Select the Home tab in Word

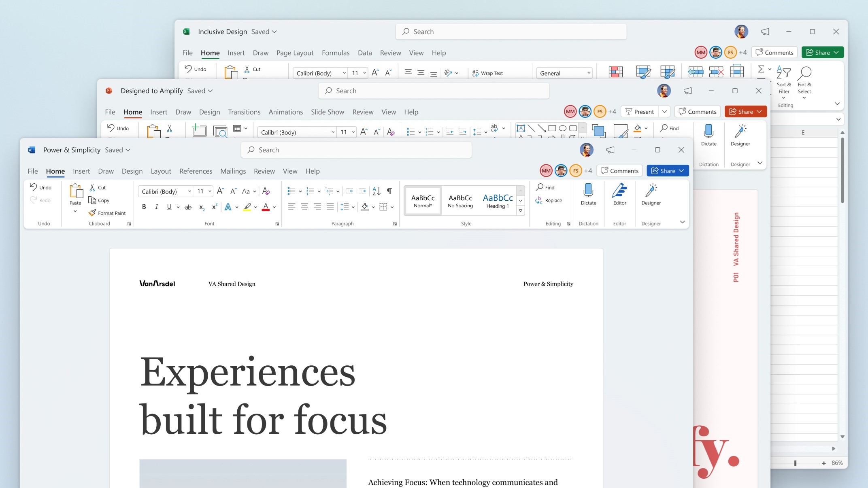pos(55,171)
